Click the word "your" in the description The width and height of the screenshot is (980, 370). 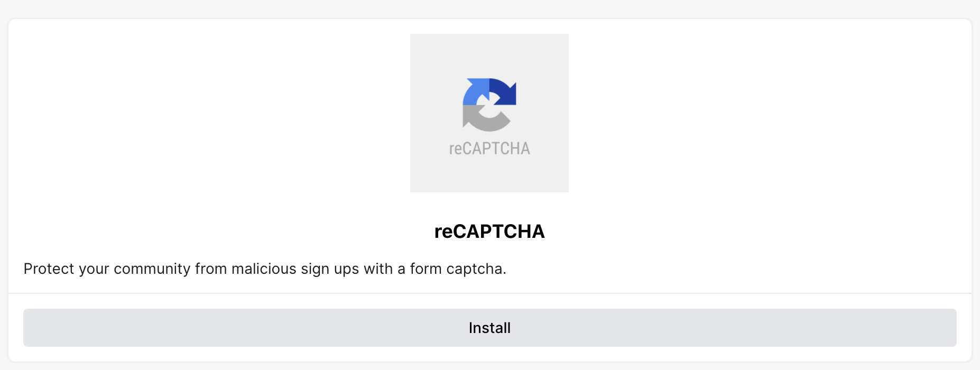94,269
